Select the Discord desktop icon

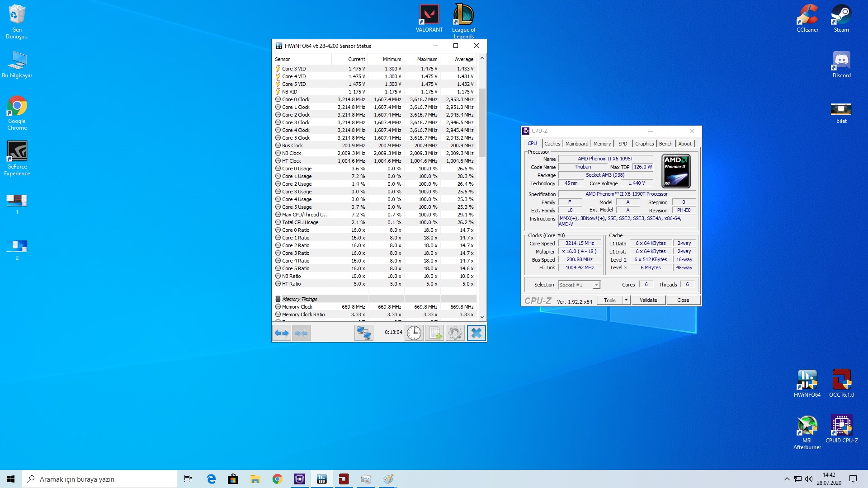(841, 65)
